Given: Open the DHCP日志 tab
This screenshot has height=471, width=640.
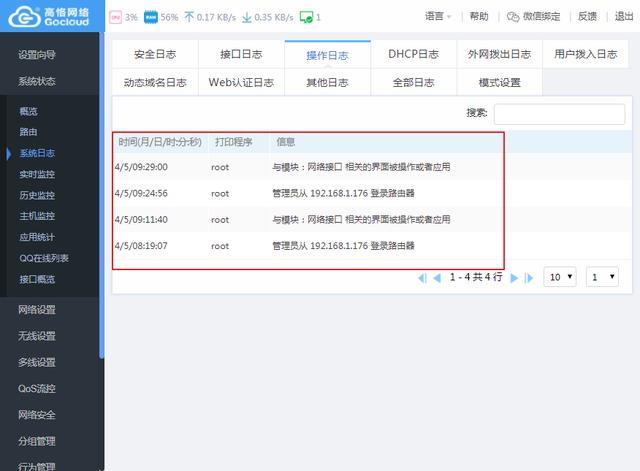Looking at the screenshot, I should coord(413,54).
